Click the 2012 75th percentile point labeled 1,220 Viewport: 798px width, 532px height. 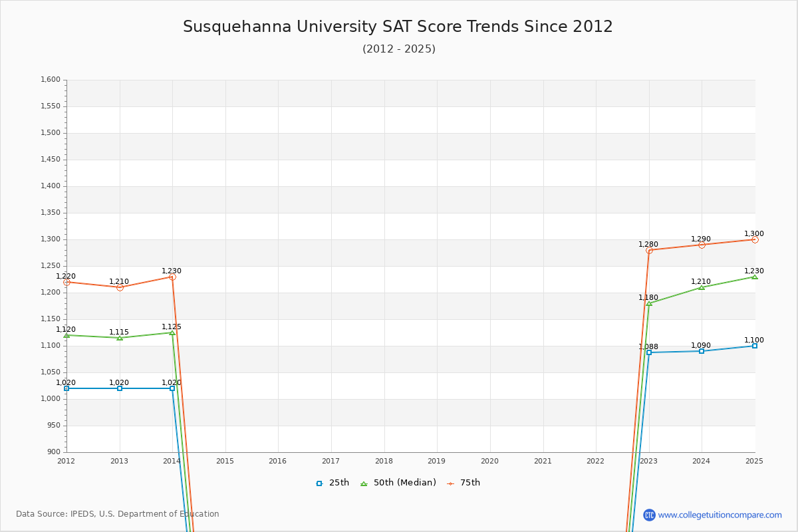click(x=66, y=282)
